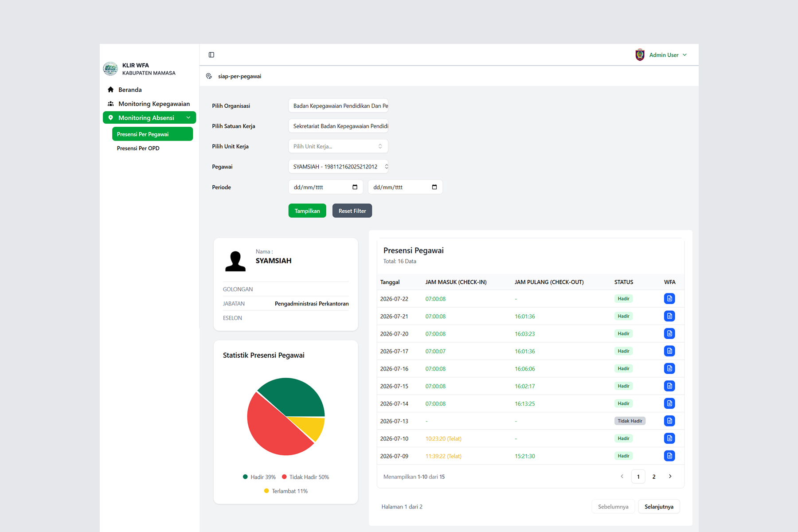Open Presensi Per OPD menu item
The image size is (798, 532).
[138, 149]
